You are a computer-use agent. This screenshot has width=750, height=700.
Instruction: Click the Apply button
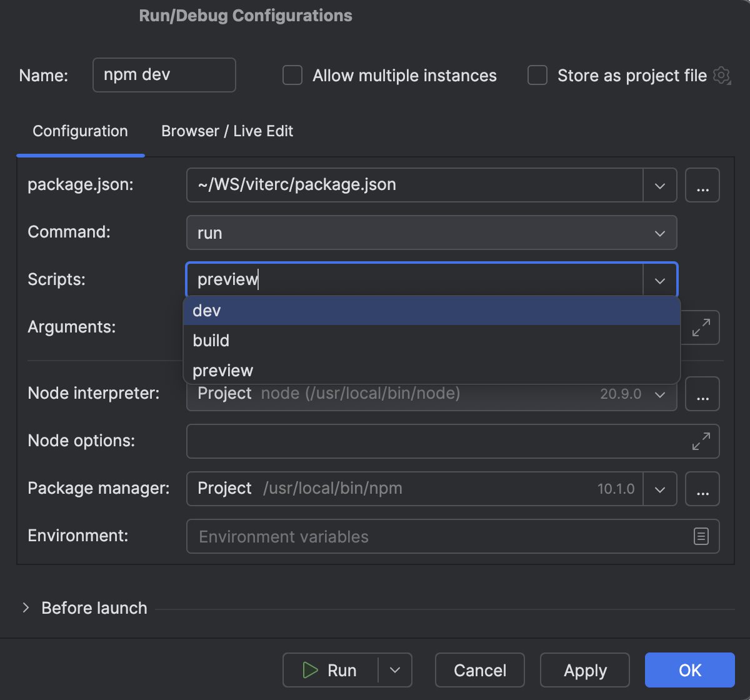click(584, 670)
